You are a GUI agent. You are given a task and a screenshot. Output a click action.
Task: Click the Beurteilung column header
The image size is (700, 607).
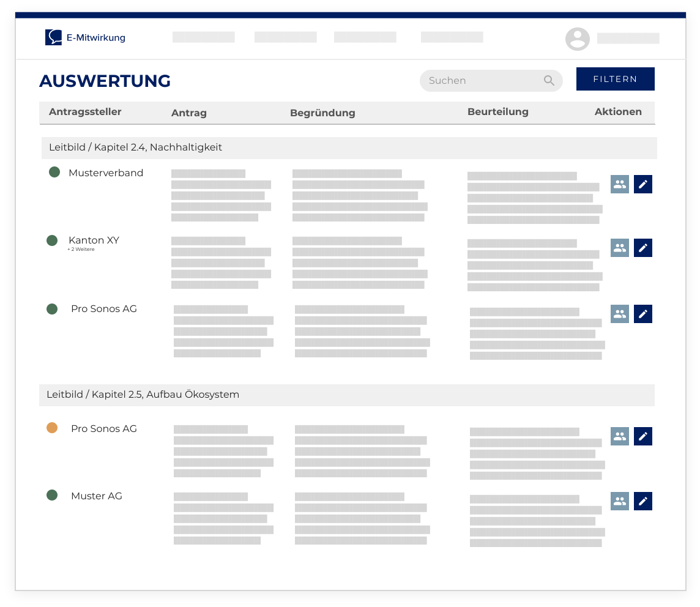497,112
